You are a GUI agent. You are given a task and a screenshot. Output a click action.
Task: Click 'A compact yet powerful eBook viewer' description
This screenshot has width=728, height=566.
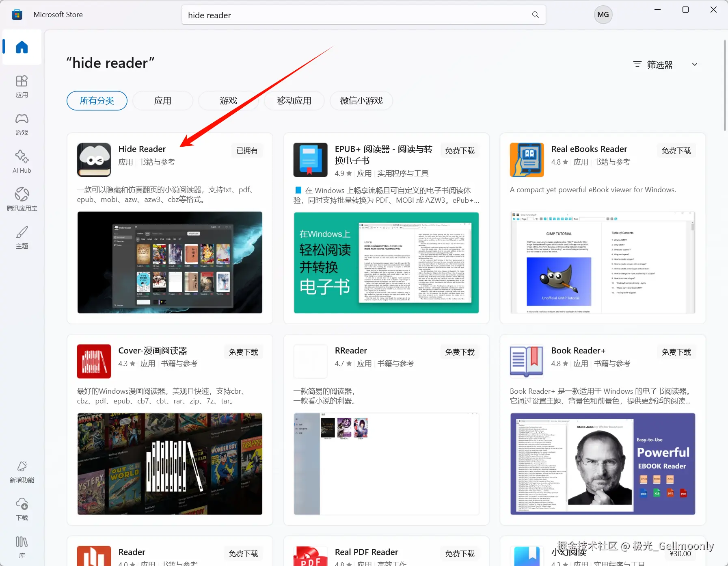[x=593, y=190]
